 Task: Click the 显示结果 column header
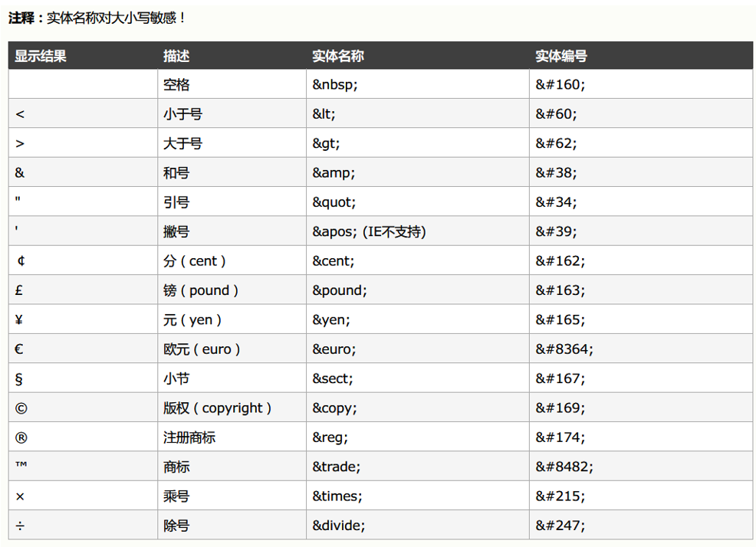(x=41, y=56)
